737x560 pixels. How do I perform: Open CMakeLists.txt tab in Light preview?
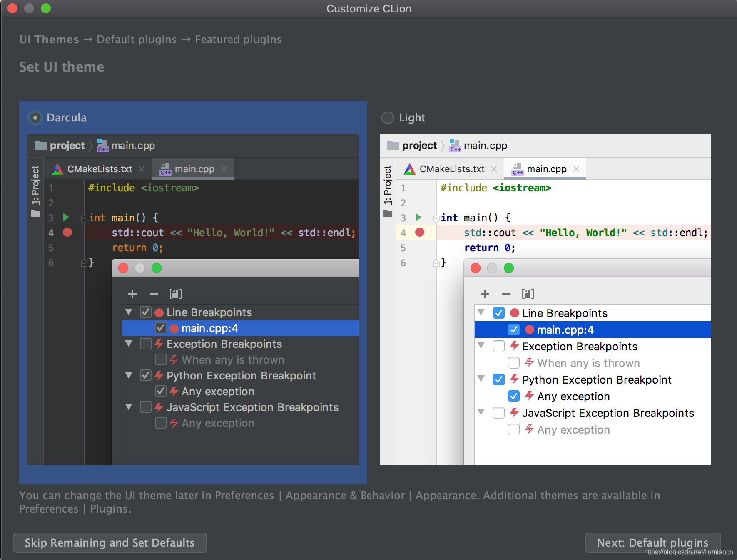tap(452, 169)
